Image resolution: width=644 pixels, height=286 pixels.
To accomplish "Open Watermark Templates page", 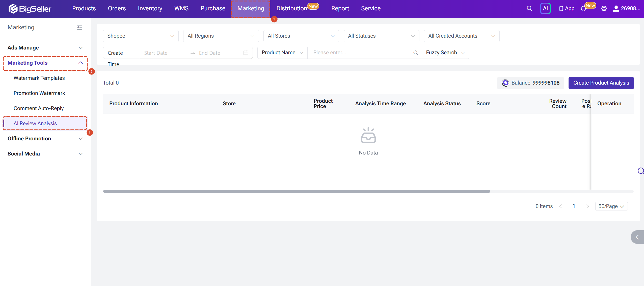I will tap(39, 78).
